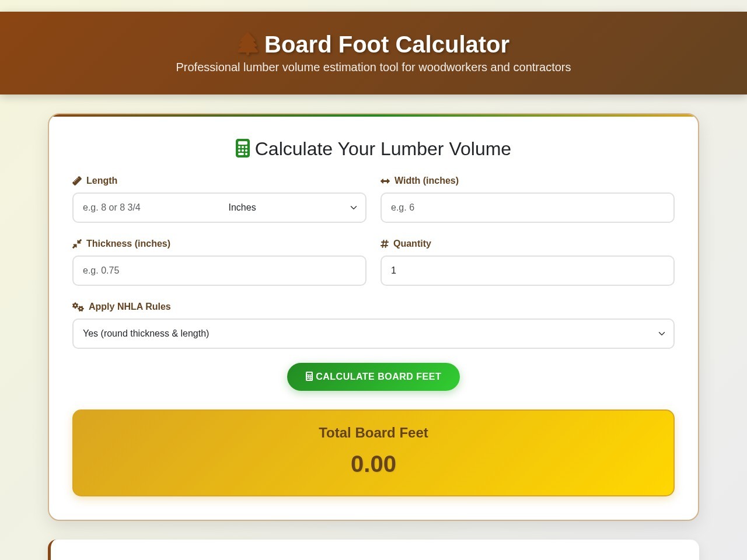Focus the Width (inches) input field
Screen dimensions: 747x560
528,208
